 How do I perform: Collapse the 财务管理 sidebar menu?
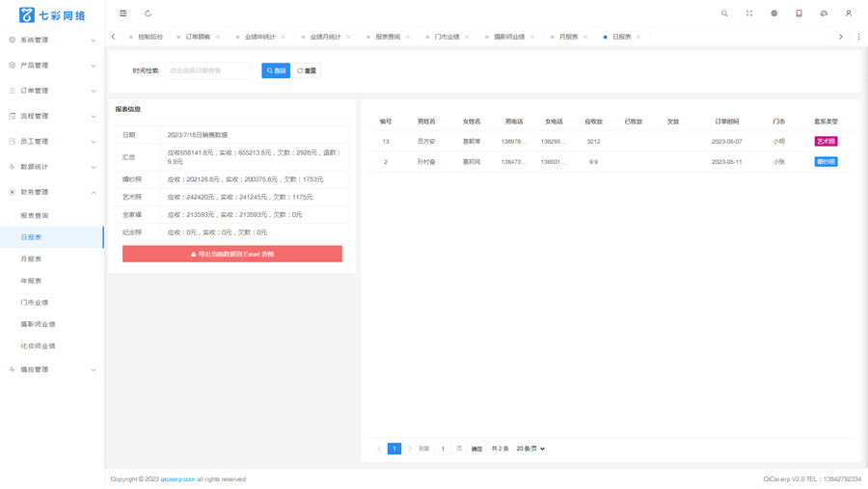click(x=52, y=192)
